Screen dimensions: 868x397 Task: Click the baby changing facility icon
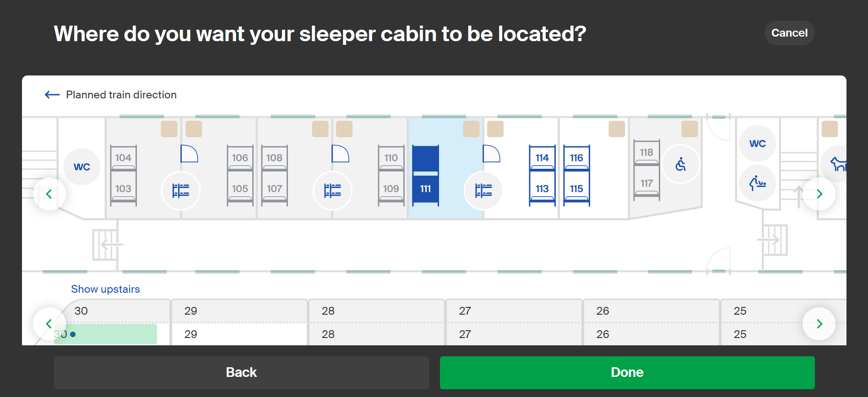coord(758,183)
